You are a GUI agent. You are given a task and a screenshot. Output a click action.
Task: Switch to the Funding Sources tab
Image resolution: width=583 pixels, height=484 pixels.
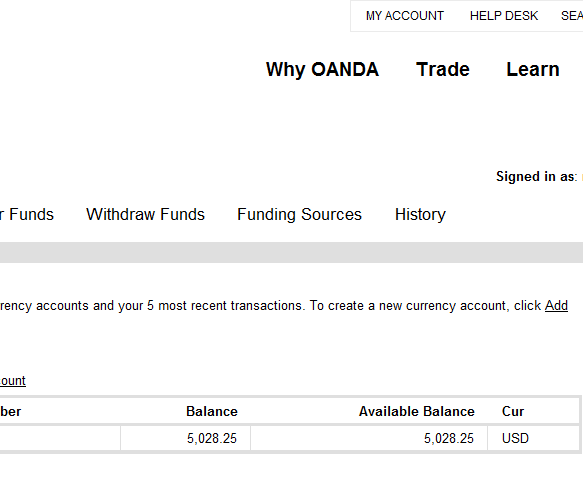click(x=299, y=214)
